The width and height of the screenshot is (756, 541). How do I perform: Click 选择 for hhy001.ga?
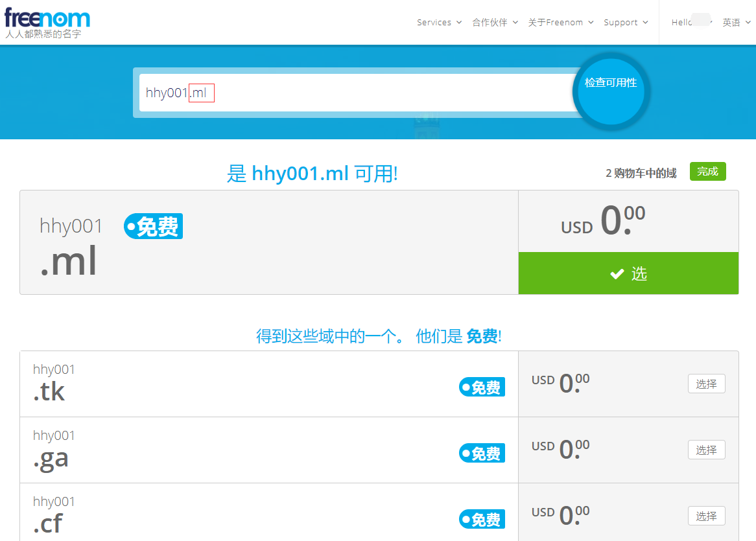(x=706, y=450)
